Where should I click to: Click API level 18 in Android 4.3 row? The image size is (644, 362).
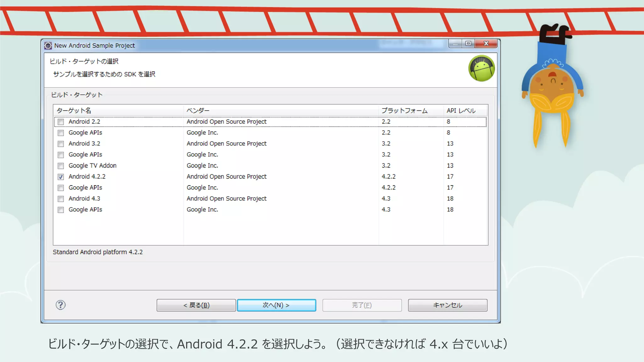point(450,199)
